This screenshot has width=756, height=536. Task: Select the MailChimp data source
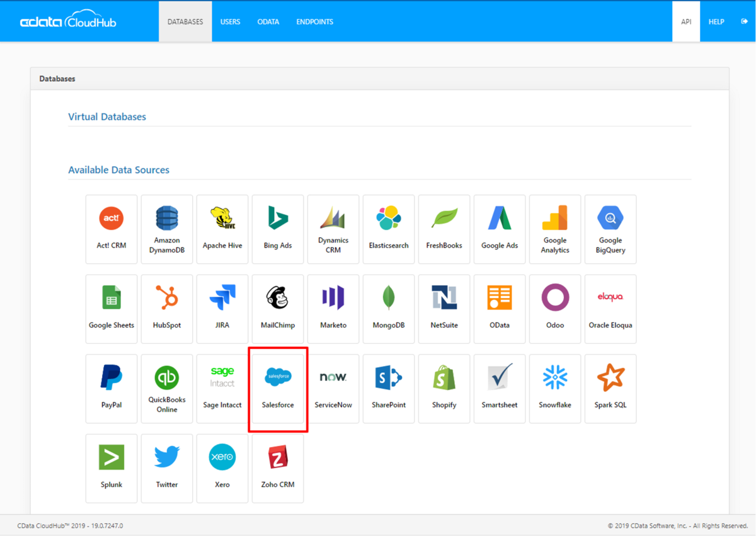point(278,309)
